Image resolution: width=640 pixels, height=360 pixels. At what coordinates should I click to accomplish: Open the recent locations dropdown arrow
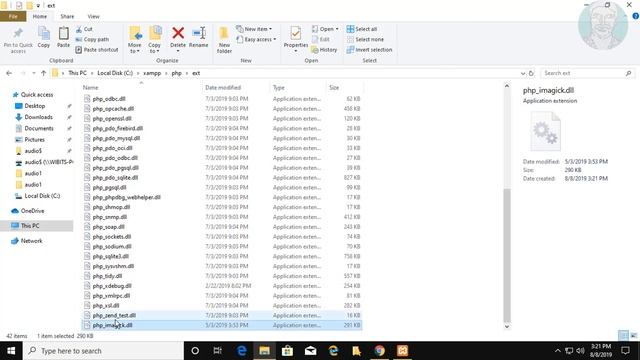pyautogui.click(x=33, y=73)
